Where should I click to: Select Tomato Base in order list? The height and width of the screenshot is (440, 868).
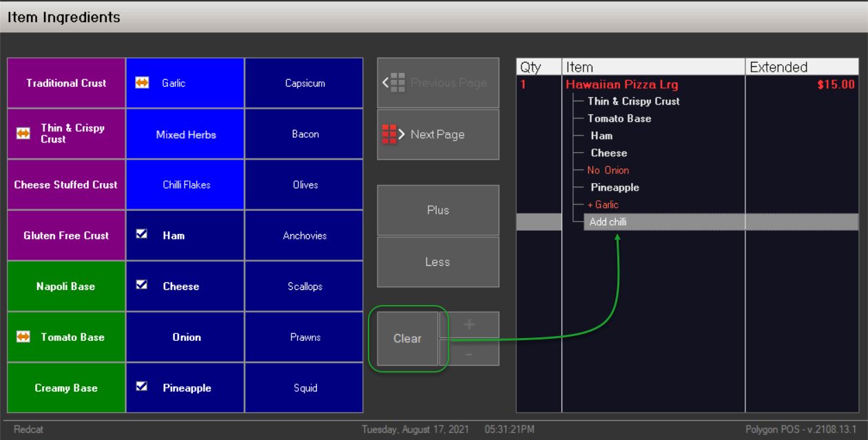pyautogui.click(x=619, y=118)
